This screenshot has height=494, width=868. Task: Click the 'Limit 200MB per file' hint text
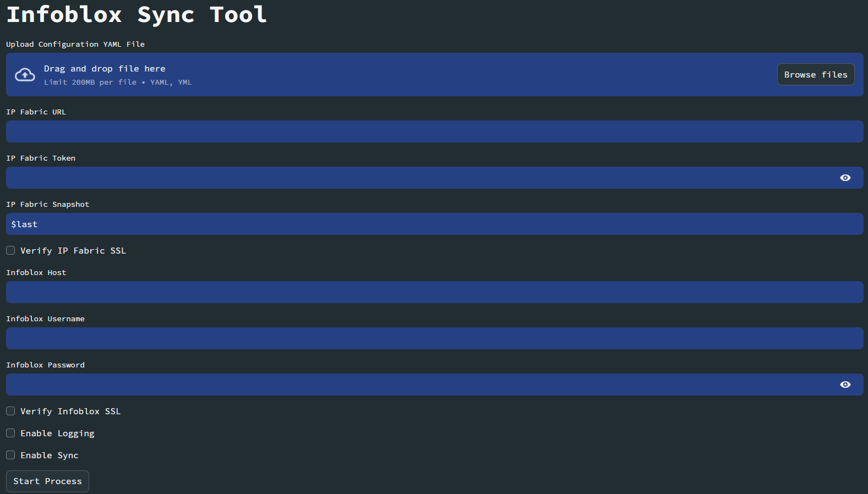(x=90, y=83)
